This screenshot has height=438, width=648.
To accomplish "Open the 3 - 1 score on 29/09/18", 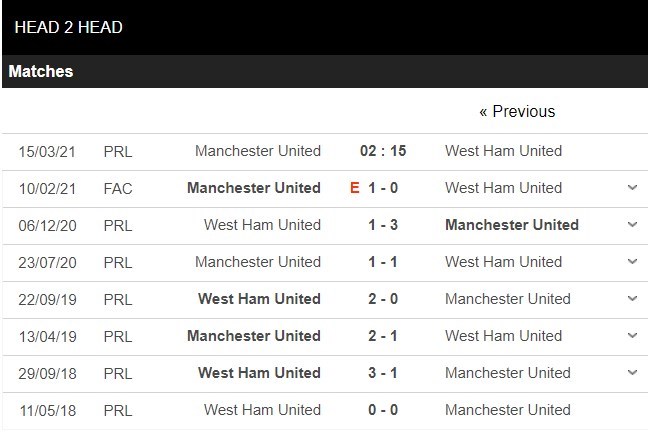I will 383,373.
